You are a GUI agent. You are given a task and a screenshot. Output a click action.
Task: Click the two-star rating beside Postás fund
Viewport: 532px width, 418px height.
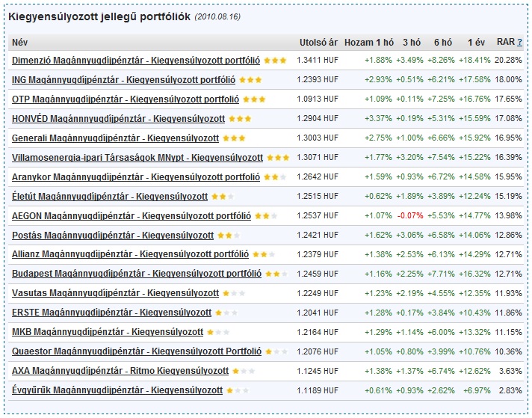(x=229, y=235)
